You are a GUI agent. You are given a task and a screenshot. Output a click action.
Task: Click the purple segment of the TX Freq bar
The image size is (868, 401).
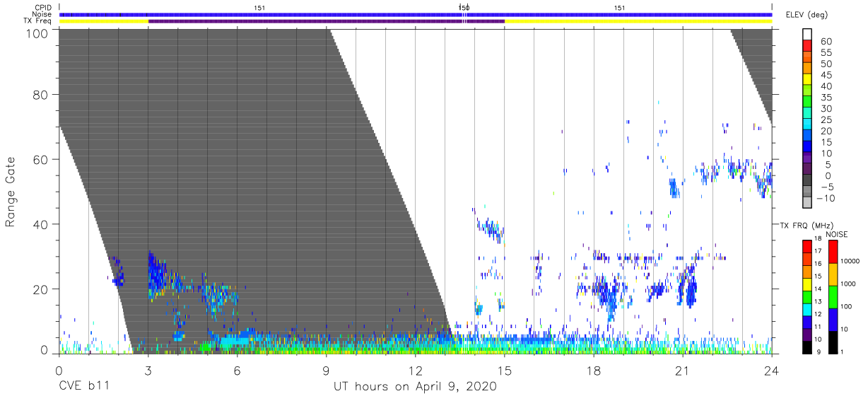click(326, 21)
